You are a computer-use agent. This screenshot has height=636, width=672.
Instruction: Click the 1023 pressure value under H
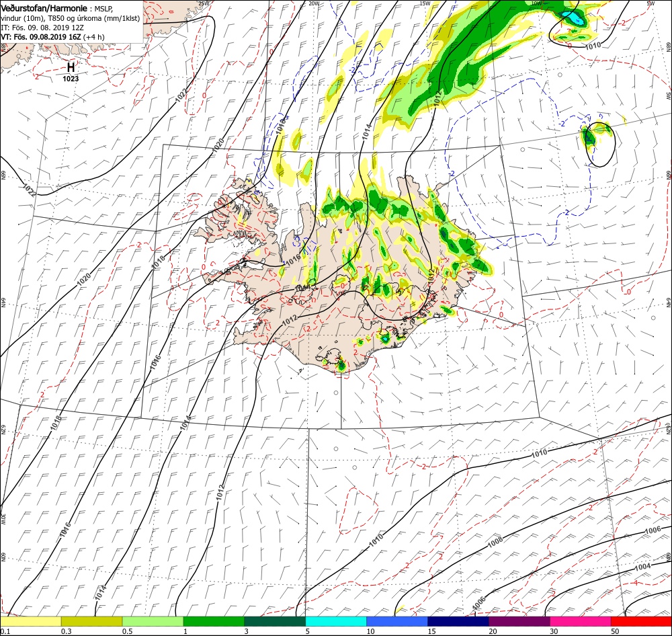[71, 79]
